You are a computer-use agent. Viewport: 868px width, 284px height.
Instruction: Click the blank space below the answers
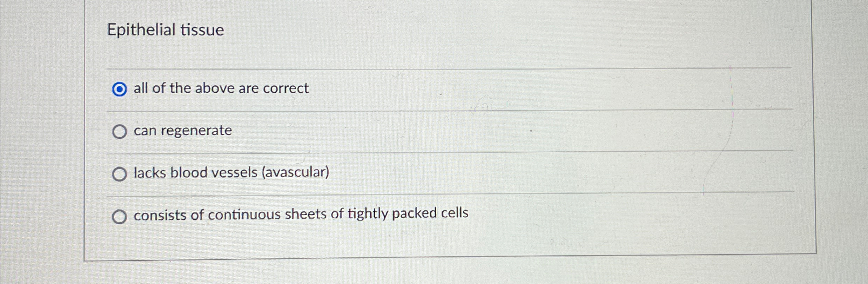(x=421, y=246)
